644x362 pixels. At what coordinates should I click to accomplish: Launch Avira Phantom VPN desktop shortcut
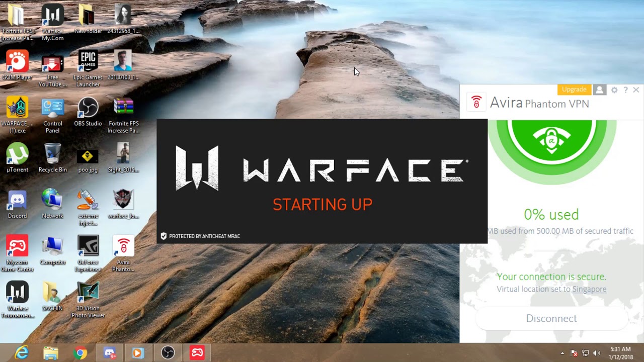(x=123, y=254)
